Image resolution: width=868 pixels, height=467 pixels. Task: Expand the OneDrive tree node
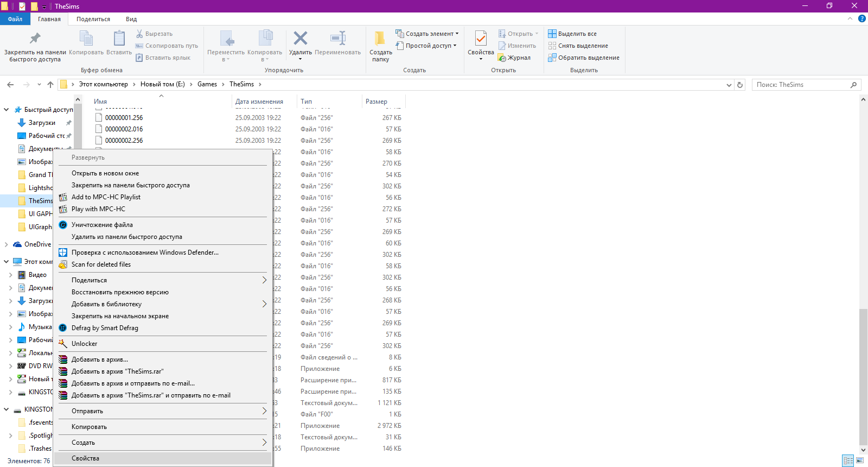click(x=7, y=244)
